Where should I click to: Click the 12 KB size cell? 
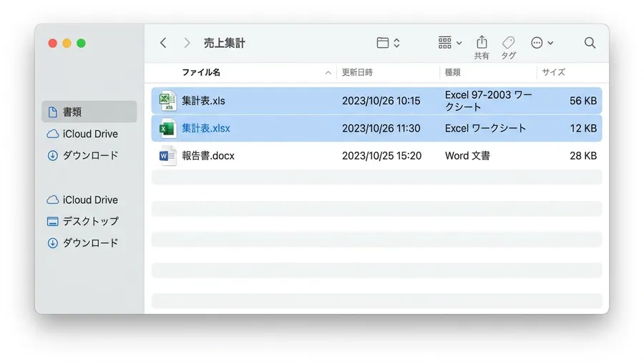tap(583, 128)
